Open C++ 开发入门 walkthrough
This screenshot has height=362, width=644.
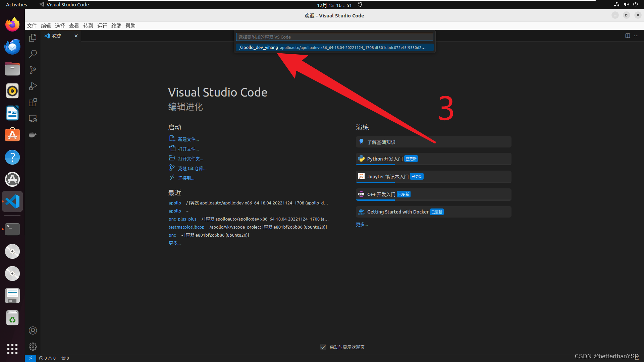[433, 194]
